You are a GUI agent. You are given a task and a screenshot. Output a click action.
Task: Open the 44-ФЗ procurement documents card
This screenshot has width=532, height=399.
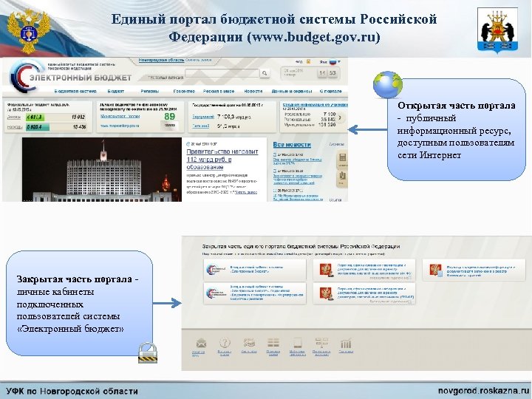click(364, 270)
